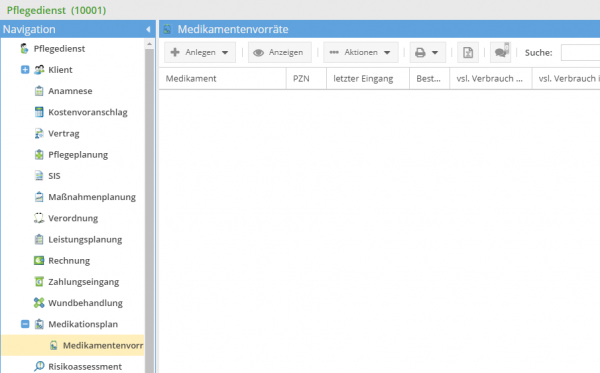This screenshot has width=600, height=373.
Task: Click the Rechnung money icon
Action: [x=39, y=261]
